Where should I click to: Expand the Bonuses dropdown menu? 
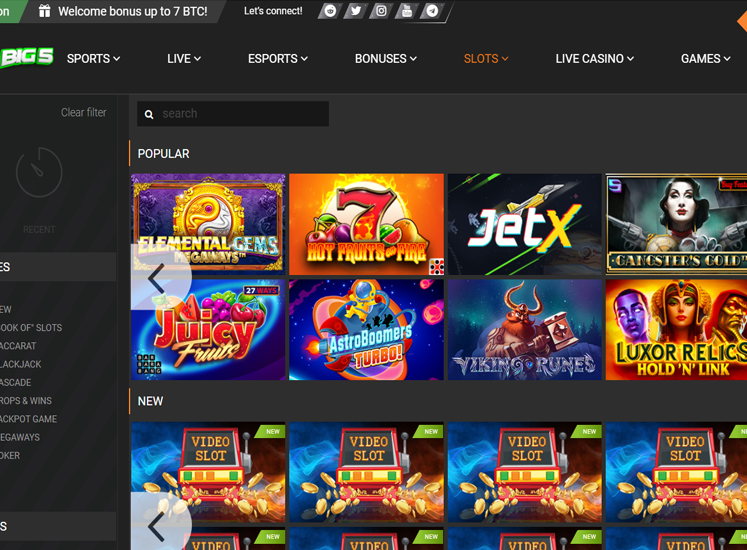[385, 59]
